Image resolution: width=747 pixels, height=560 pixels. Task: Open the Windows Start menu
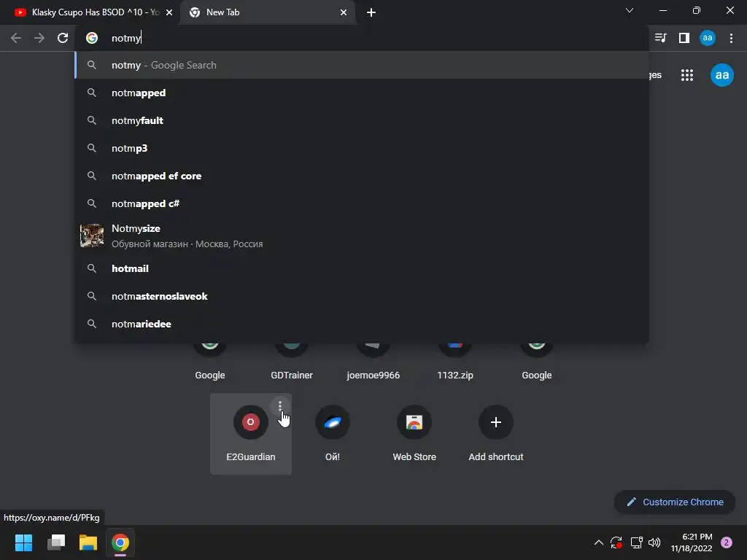point(24,542)
